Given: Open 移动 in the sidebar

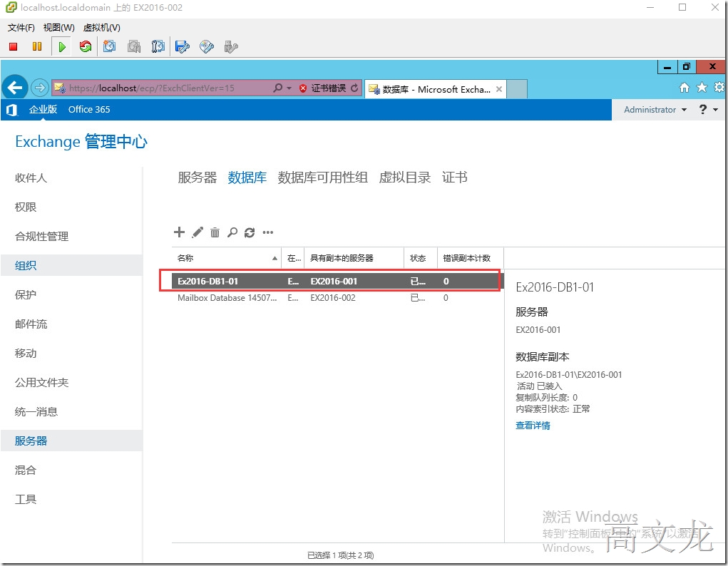Looking at the screenshot, I should [26, 354].
